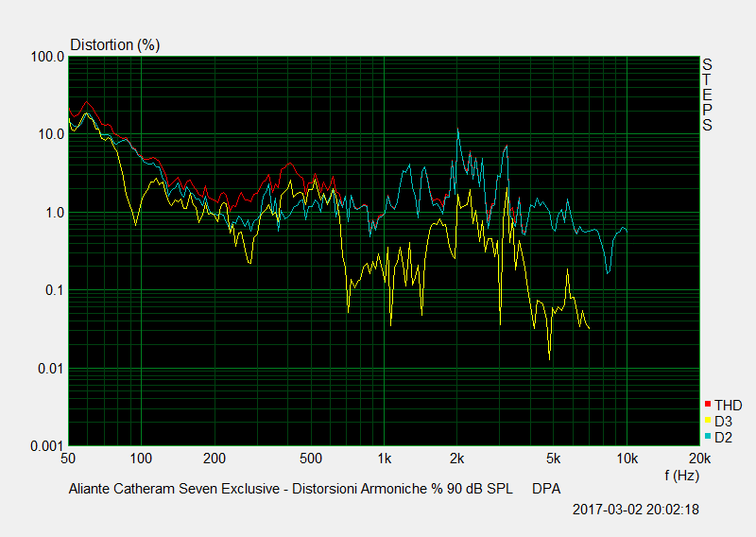Click the 0.1 y-axis value
Image resolution: width=756 pixels, height=537 pixels.
coord(55,290)
